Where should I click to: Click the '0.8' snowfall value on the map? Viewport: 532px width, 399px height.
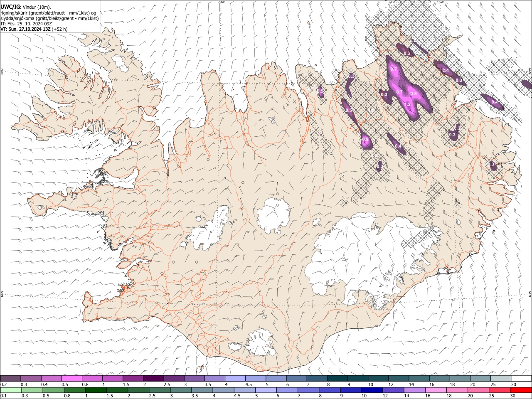[x=414, y=94]
